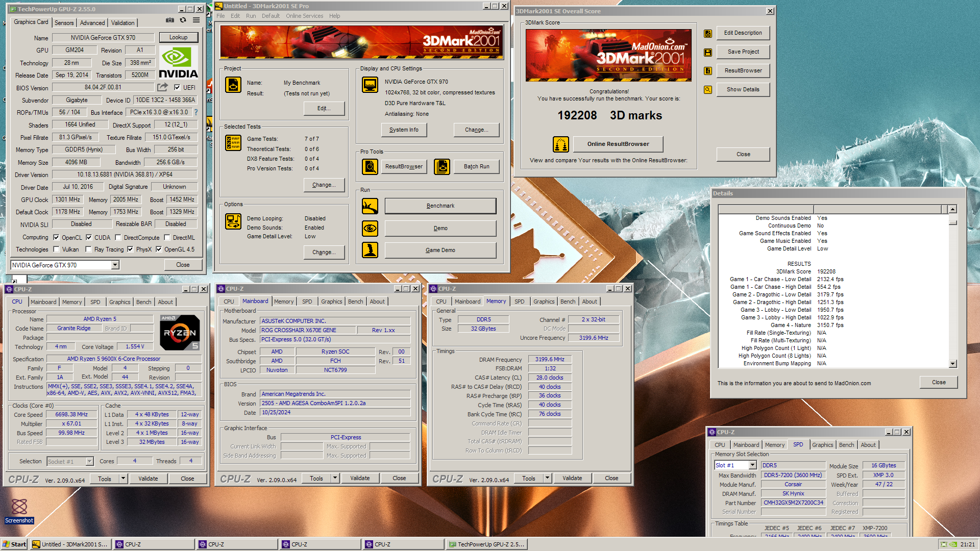Open the Windows Start button
980x551 pixels.
point(14,544)
